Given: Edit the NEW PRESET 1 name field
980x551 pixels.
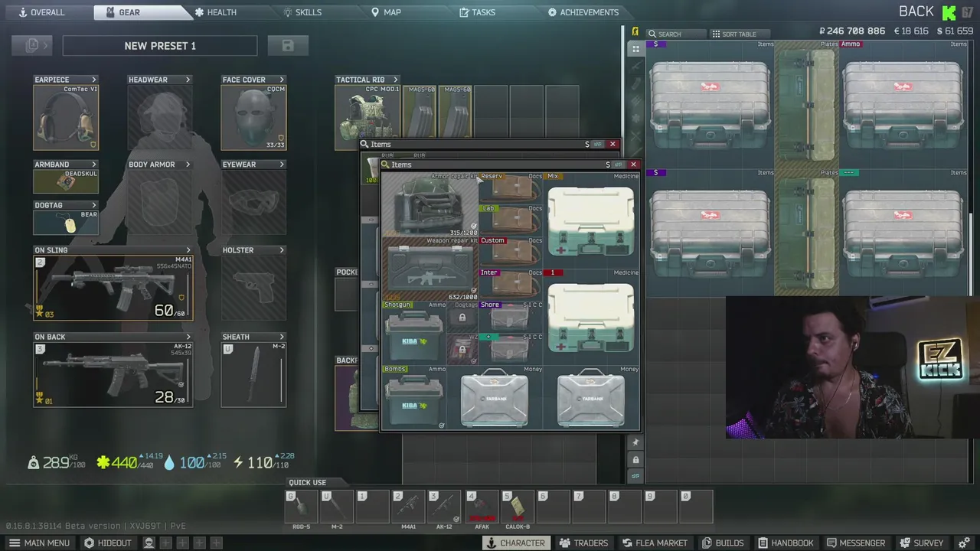Looking at the screenshot, I should click(x=160, y=46).
